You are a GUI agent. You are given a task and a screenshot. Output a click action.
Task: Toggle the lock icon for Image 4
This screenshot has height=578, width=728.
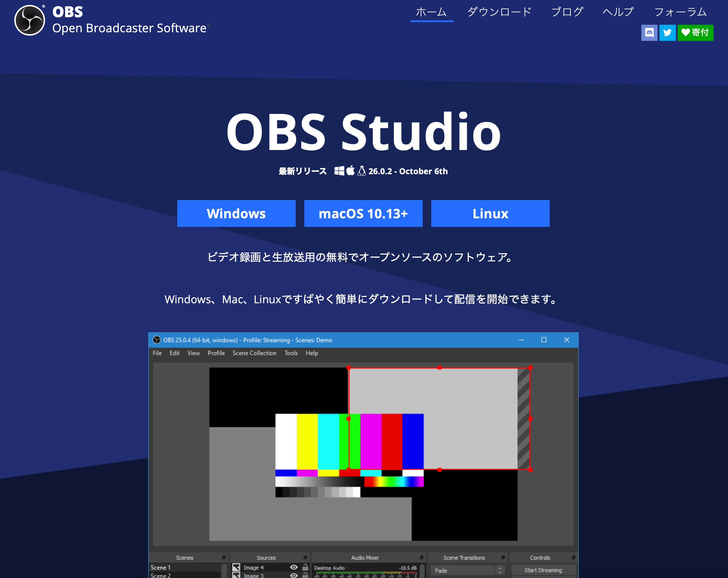click(305, 567)
